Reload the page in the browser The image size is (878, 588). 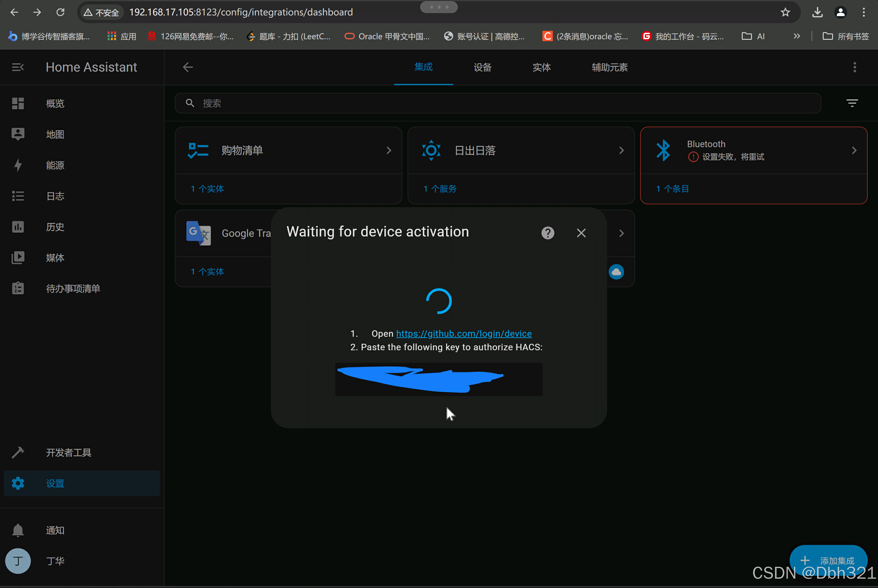coord(60,13)
